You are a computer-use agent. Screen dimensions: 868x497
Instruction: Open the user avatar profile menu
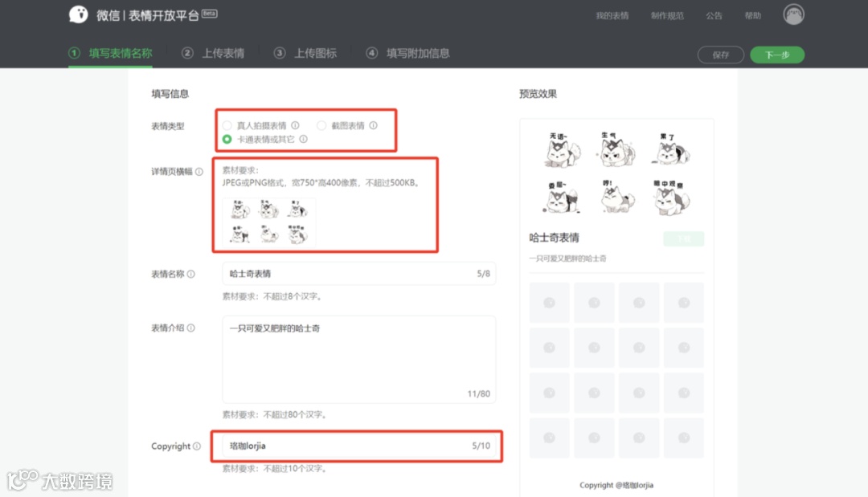point(793,15)
